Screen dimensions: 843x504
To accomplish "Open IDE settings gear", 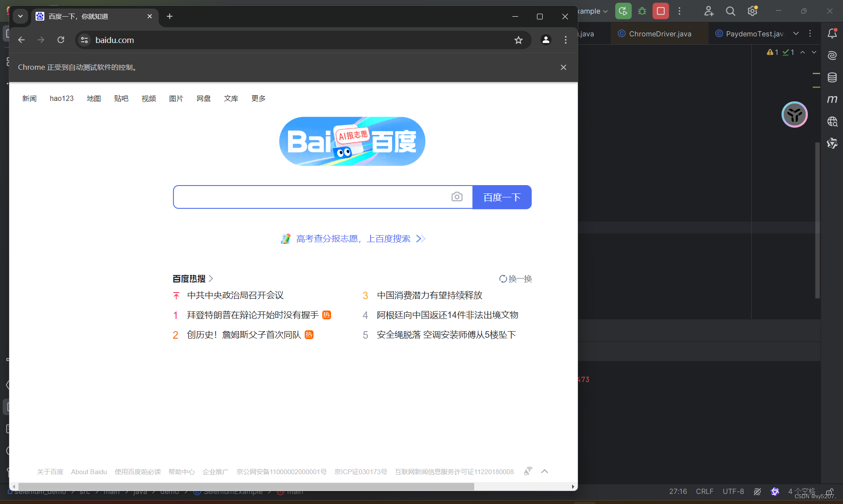I will [x=753, y=11].
